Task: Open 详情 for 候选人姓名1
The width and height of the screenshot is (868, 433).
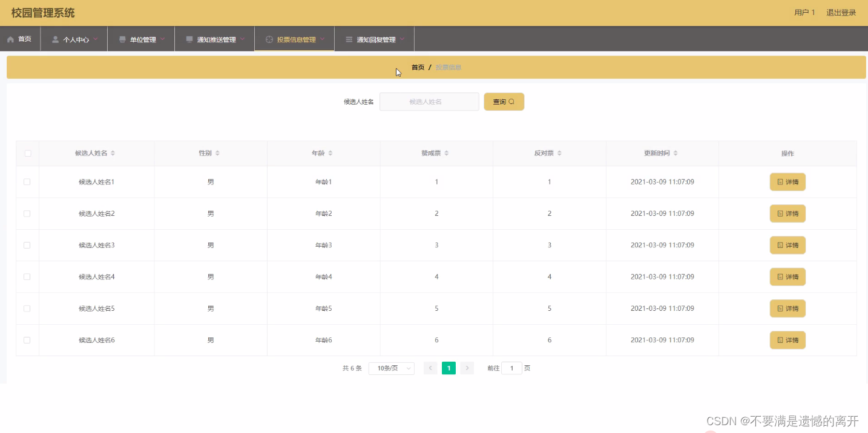Action: 787,182
